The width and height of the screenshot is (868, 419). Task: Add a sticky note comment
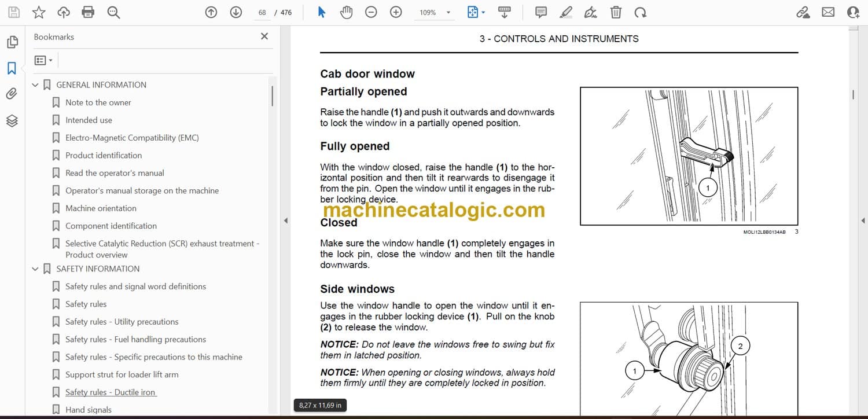point(541,12)
